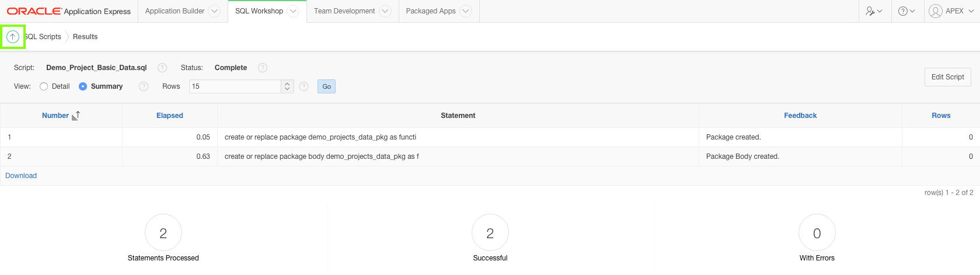Open the administration user-wrench icon menu
Screen dimensions: 980x275
tap(874, 11)
